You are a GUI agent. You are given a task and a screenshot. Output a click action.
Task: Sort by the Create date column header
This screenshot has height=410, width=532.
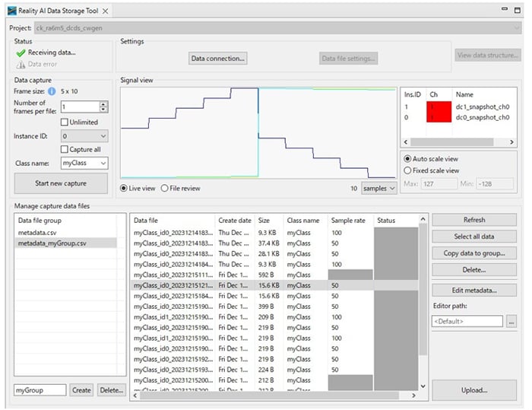coord(234,220)
